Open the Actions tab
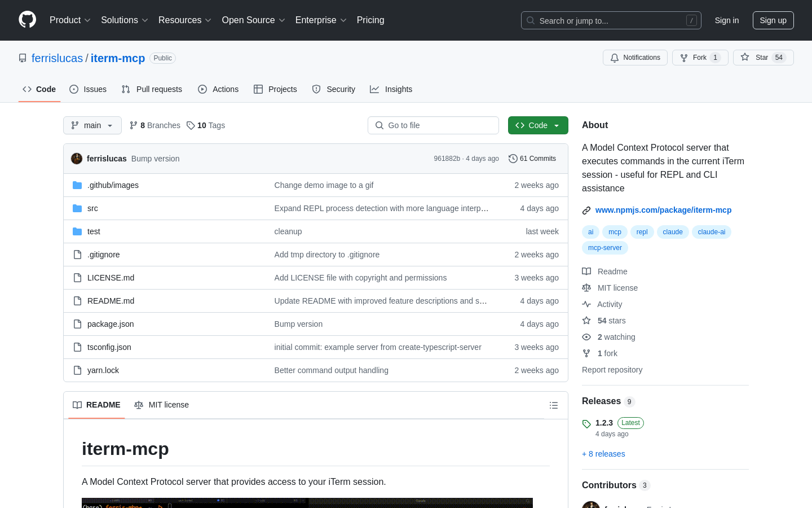812x508 pixels. click(x=218, y=89)
